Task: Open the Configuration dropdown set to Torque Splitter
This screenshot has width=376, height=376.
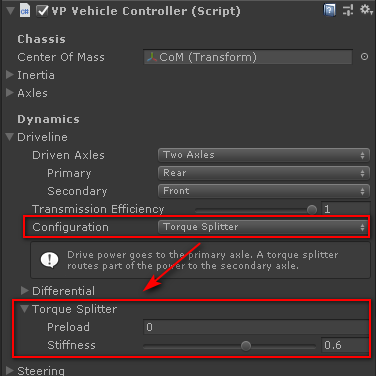Action: 264,227
